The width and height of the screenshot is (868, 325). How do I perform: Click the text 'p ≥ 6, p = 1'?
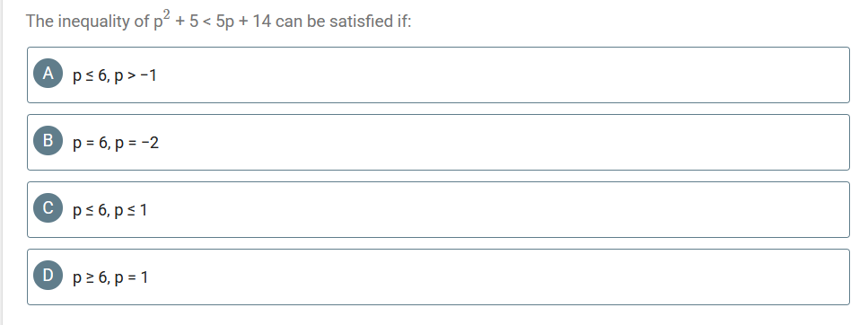click(110, 277)
